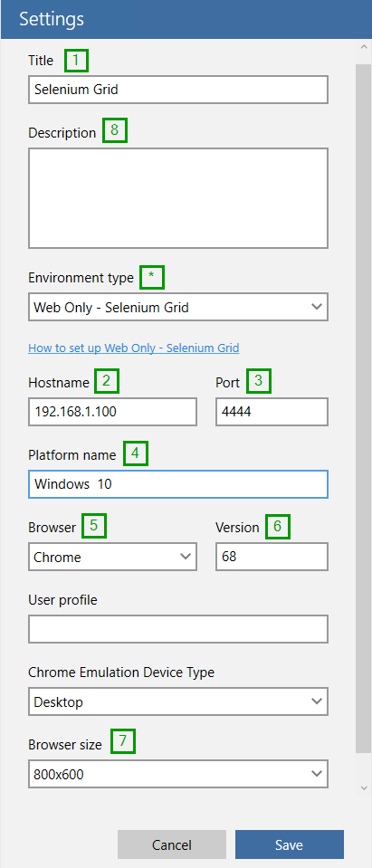The height and width of the screenshot is (868, 372).
Task: Click the User profile label
Action: tap(62, 600)
